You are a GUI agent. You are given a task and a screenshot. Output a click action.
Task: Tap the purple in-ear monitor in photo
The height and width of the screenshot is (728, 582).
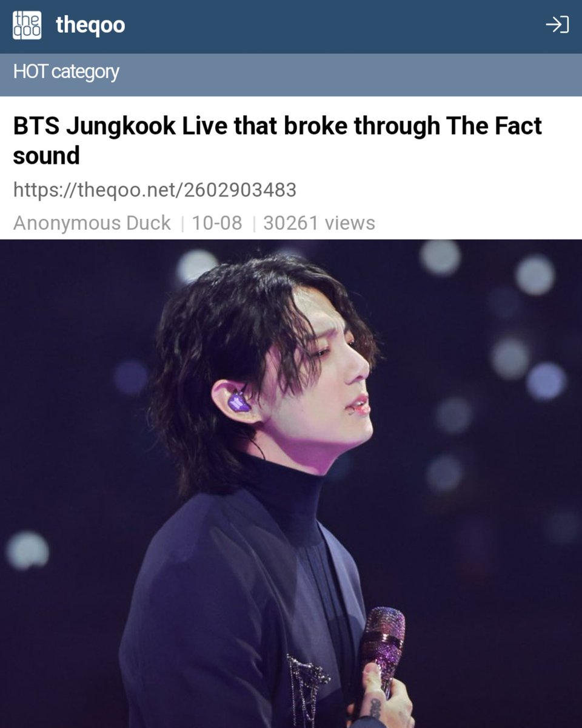239,400
